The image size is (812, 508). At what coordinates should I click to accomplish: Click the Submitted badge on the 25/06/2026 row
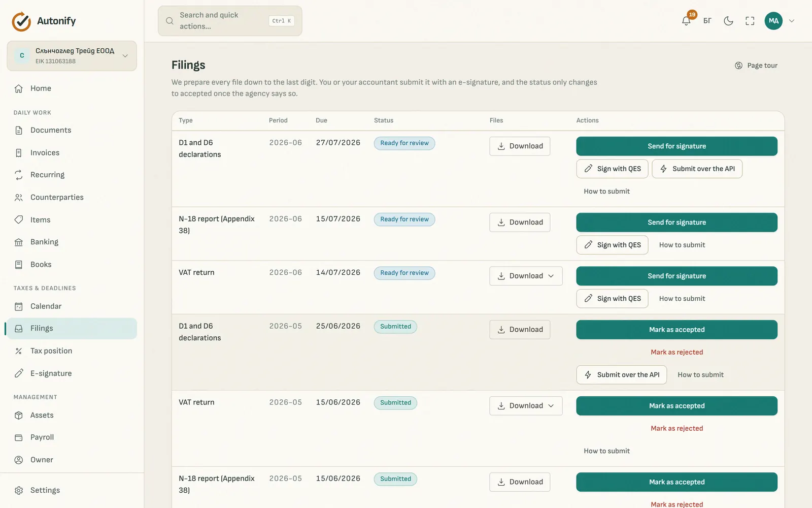tap(395, 327)
